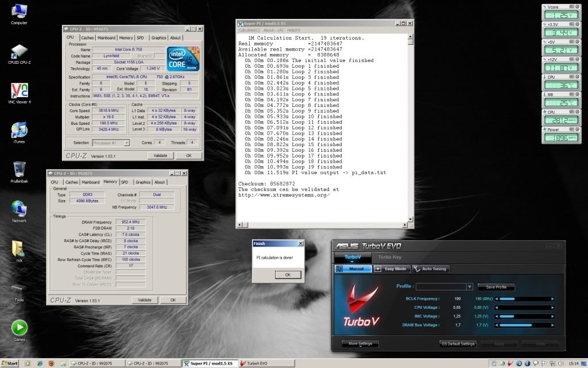Switch TurboV to Auto Tuning mode
This screenshot has width=588, height=368.
tap(430, 269)
